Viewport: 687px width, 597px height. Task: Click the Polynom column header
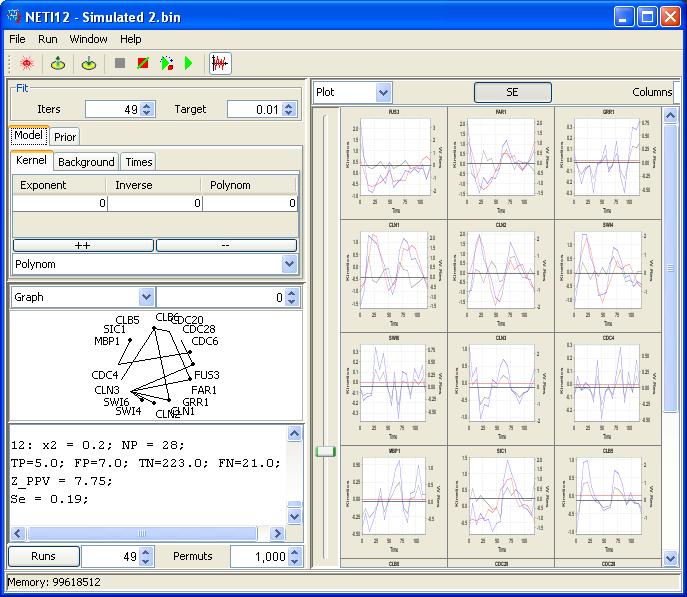tap(249, 185)
